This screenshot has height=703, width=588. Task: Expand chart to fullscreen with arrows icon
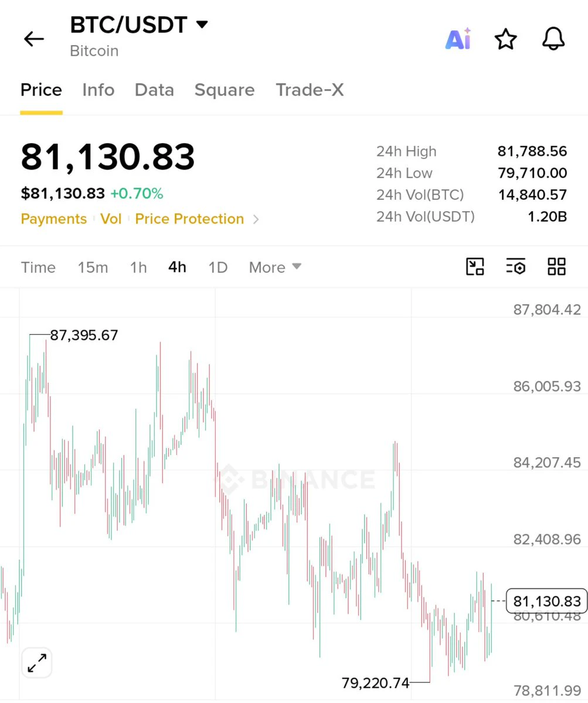click(x=37, y=663)
